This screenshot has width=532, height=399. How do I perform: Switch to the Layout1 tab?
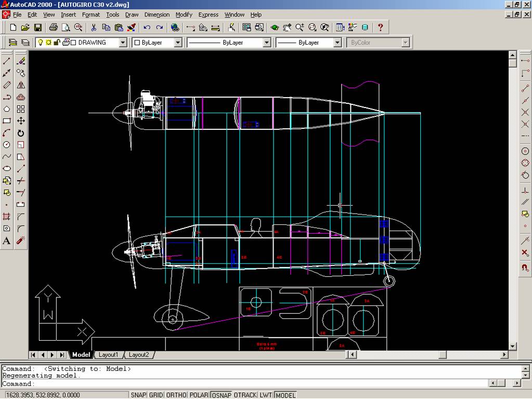point(109,355)
